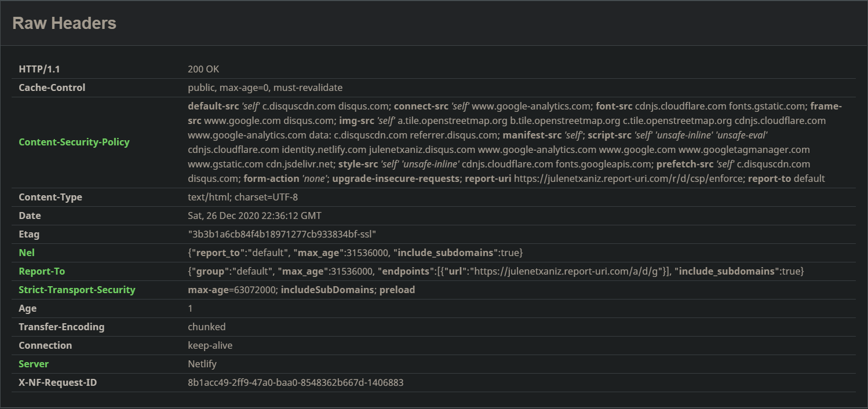The image size is (868, 409).
Task: Select the Etag hash value
Action: coord(282,234)
